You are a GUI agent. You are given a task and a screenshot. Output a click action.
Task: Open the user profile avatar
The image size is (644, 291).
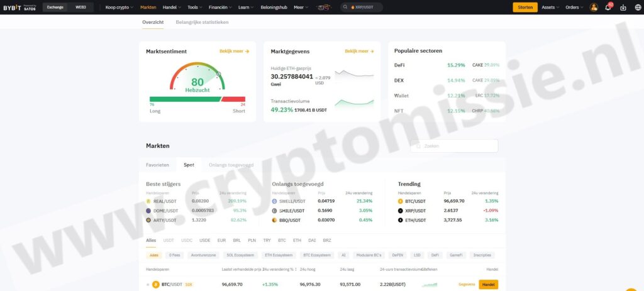(593, 8)
